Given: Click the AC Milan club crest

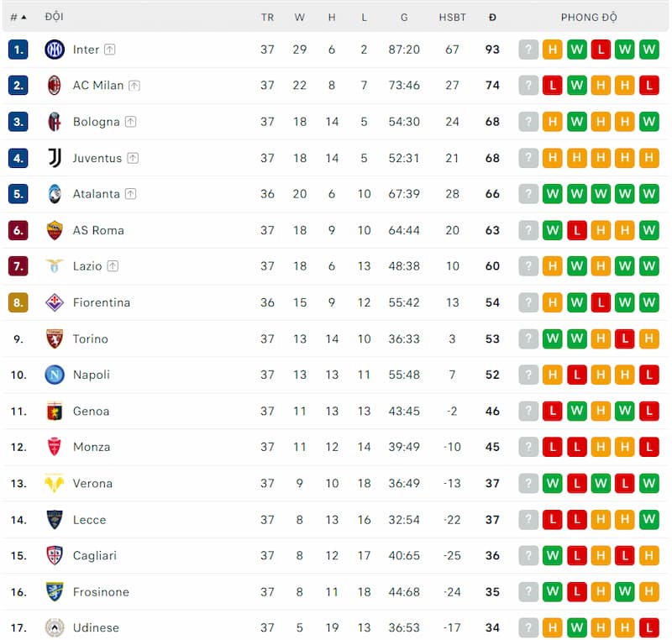Looking at the screenshot, I should (x=55, y=86).
